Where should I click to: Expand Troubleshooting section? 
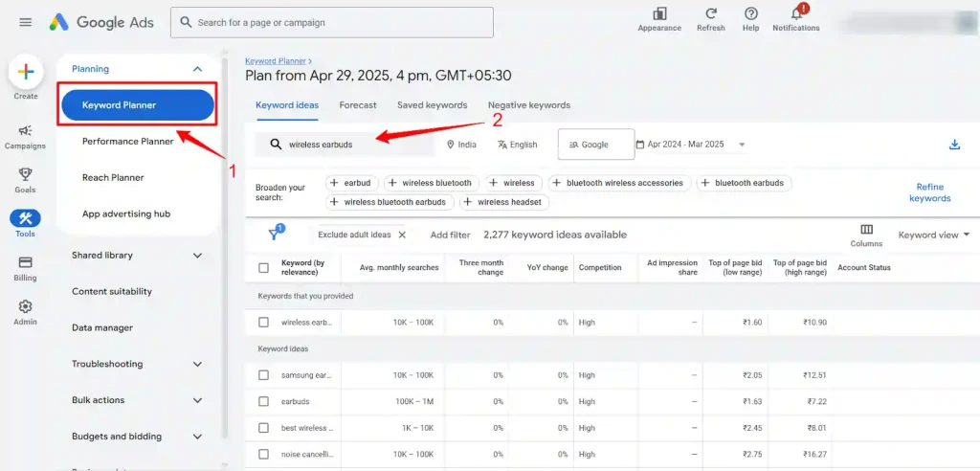197,364
